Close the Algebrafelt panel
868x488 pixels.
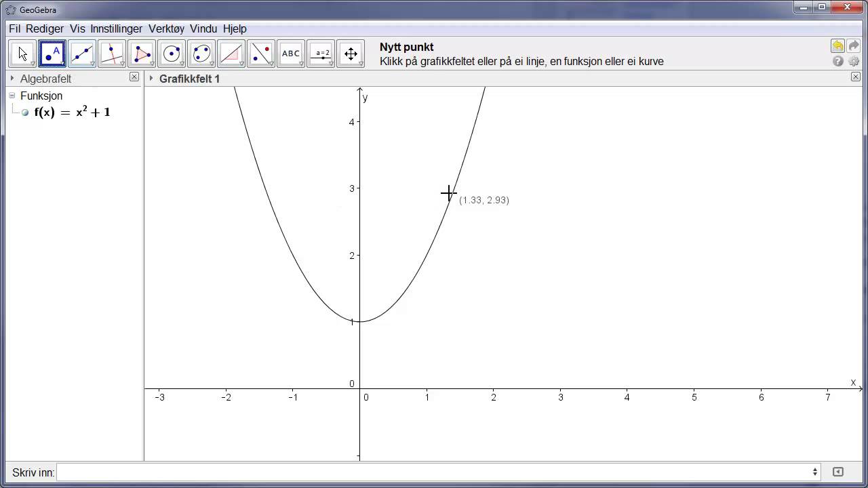134,77
